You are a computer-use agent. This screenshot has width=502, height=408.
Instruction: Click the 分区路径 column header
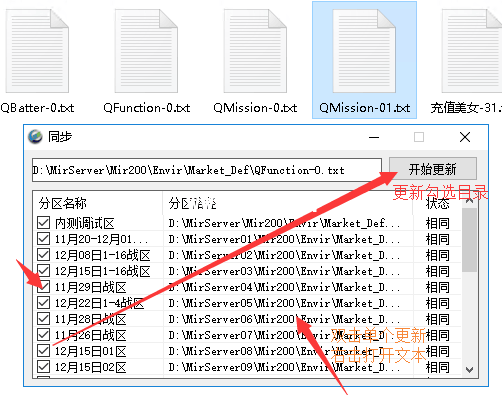coord(288,203)
